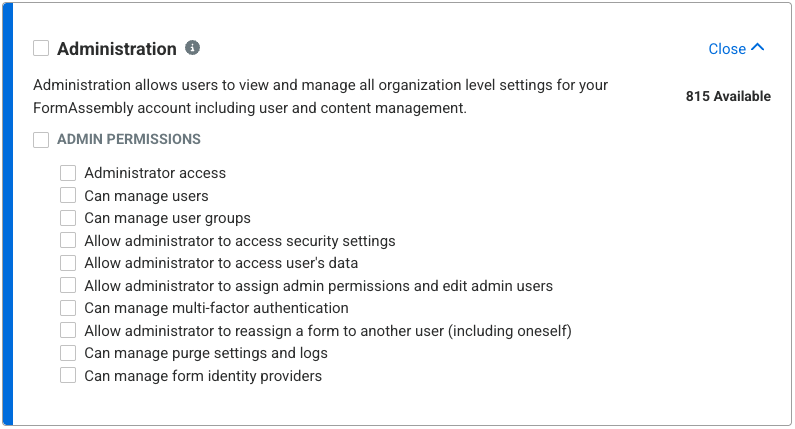Click the Administration heading text
The width and height of the screenshot is (795, 429).
(x=117, y=49)
